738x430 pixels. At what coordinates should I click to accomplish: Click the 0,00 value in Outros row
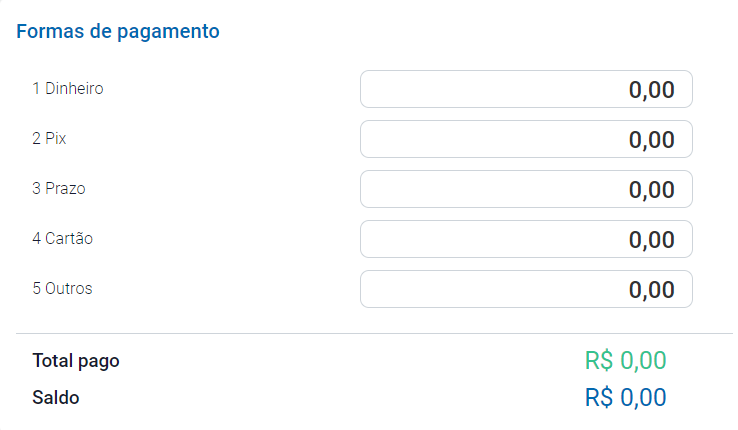(x=652, y=290)
